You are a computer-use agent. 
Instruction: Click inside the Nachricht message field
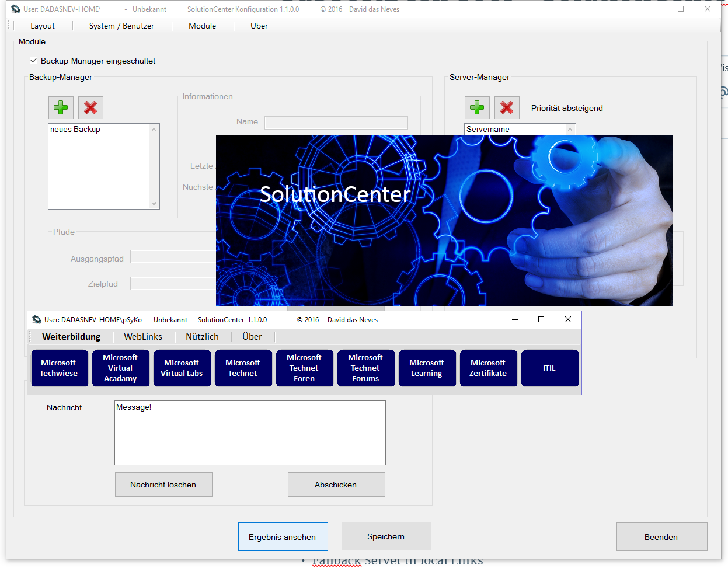tap(249, 432)
